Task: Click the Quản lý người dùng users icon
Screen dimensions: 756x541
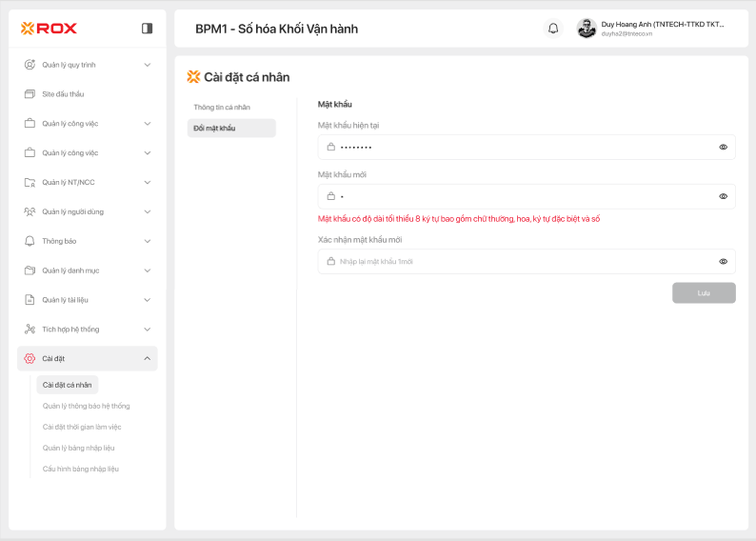Action: (30, 211)
